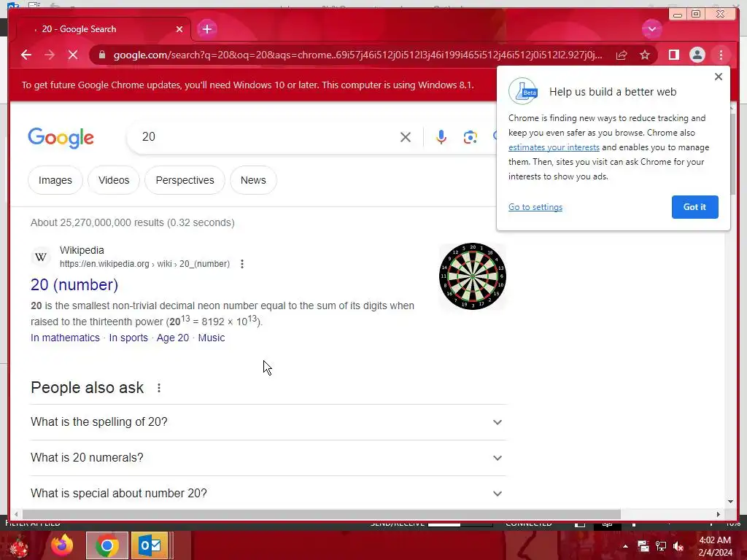Close the 20 - Google Search tab
Image resolution: width=747 pixels, height=560 pixels.
click(x=179, y=29)
